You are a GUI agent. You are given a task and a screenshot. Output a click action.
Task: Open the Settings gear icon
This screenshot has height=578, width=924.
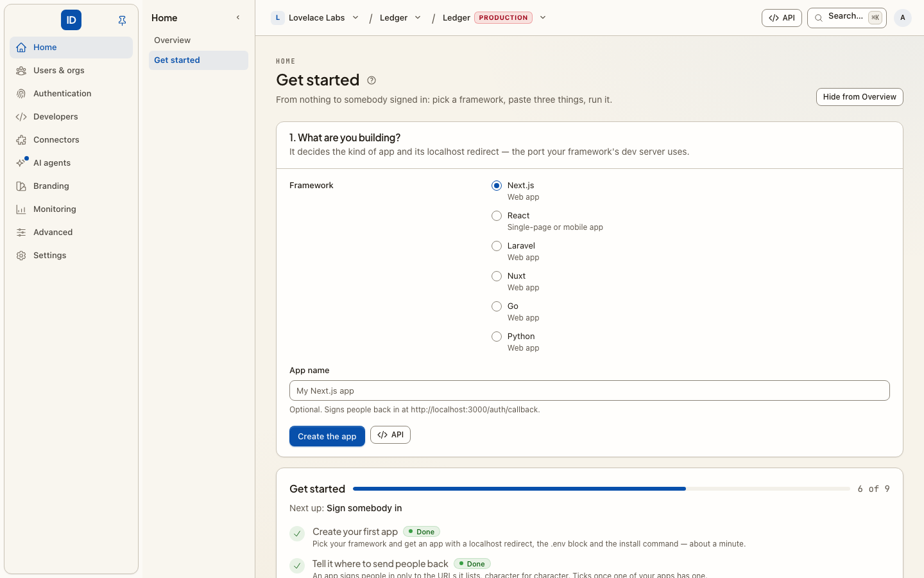tap(21, 256)
